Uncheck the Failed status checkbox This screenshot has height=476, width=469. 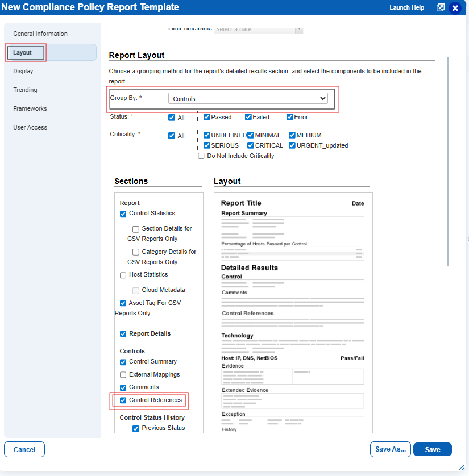tap(248, 117)
